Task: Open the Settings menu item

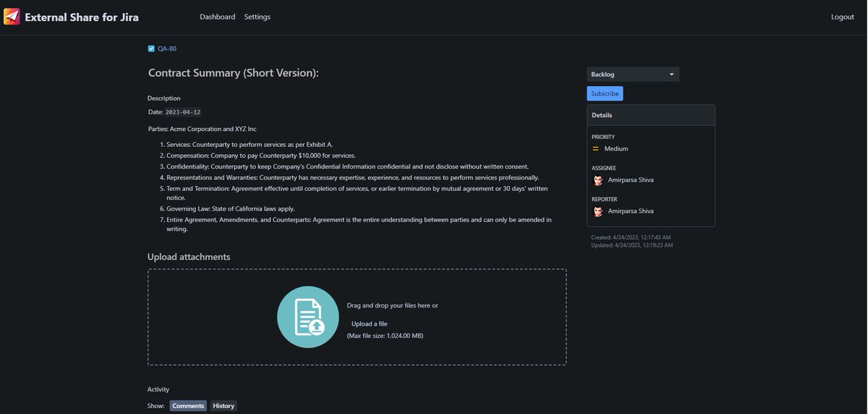Action: coord(258,17)
